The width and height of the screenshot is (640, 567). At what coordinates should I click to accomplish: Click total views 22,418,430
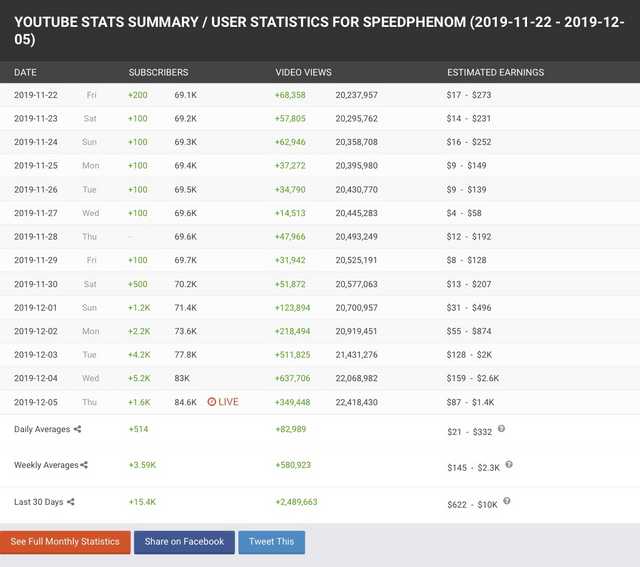pyautogui.click(x=357, y=402)
